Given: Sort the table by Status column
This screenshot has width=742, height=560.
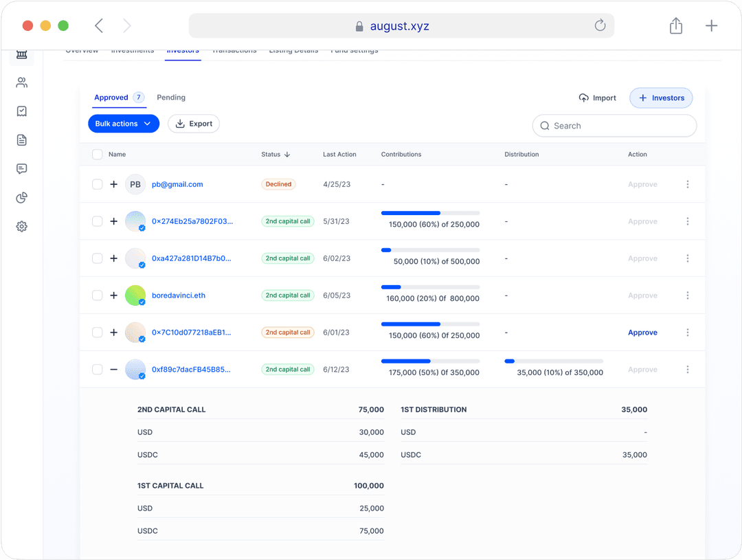Looking at the screenshot, I should [x=276, y=155].
